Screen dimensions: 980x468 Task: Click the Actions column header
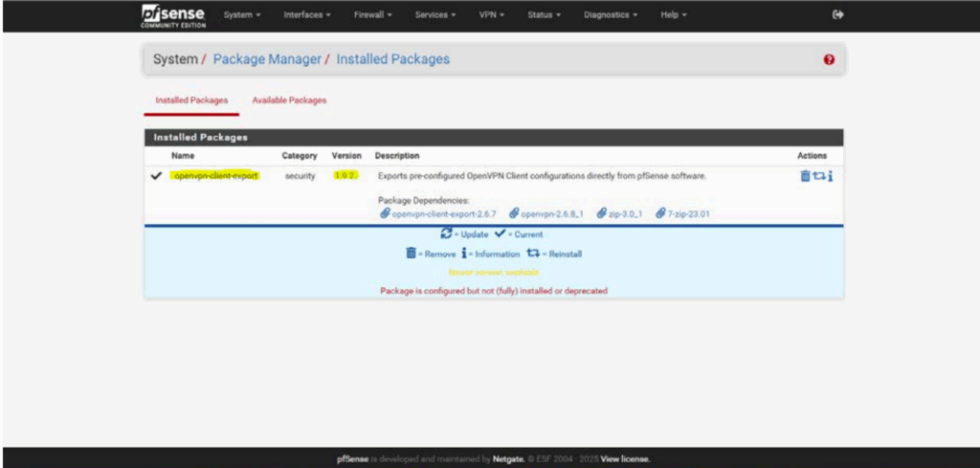tap(812, 156)
